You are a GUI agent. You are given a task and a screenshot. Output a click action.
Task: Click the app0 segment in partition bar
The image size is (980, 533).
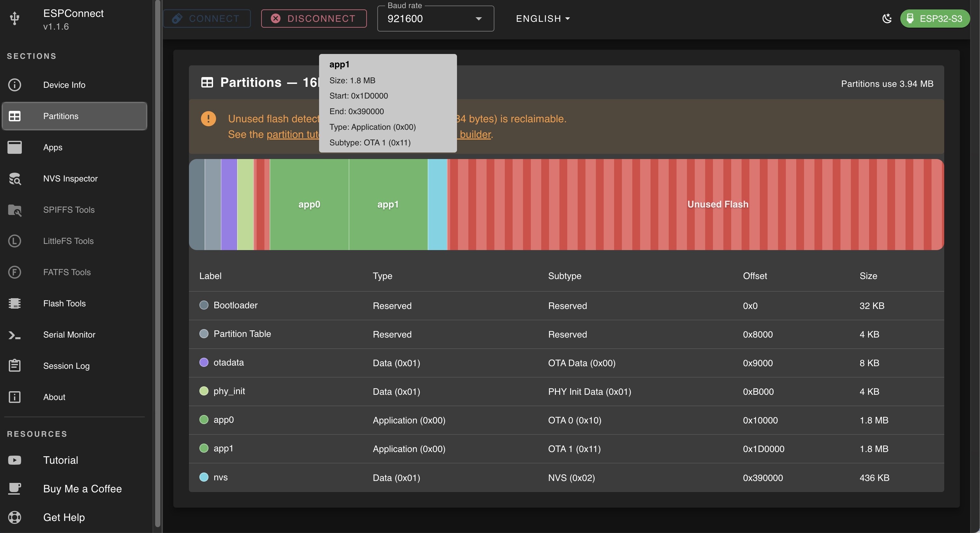coord(309,204)
